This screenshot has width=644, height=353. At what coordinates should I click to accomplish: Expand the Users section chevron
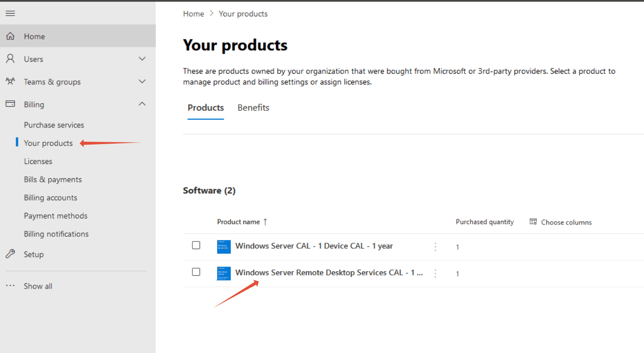tap(142, 59)
